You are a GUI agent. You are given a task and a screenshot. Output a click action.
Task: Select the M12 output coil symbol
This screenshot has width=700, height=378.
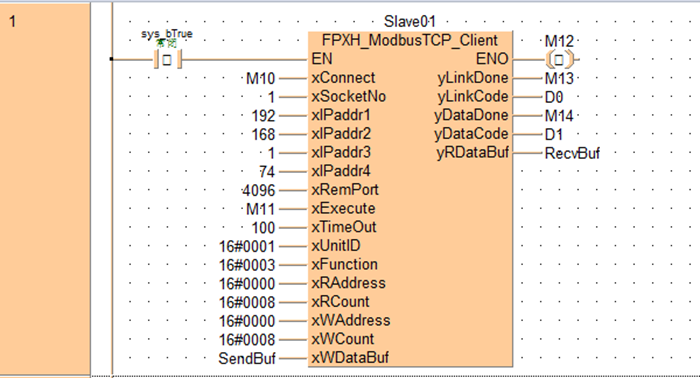point(559,59)
